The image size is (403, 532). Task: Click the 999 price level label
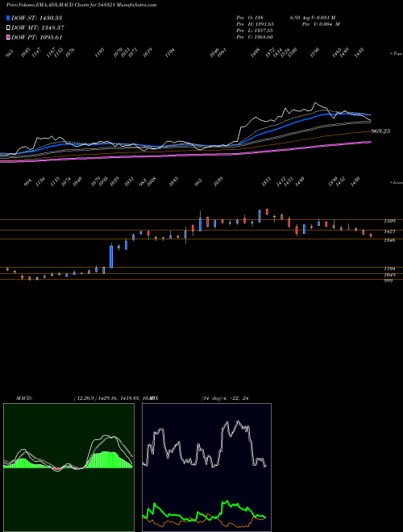coord(388,281)
